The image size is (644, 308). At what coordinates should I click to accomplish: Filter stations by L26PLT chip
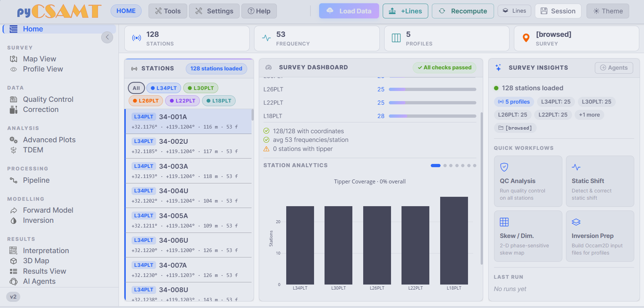[x=146, y=101]
